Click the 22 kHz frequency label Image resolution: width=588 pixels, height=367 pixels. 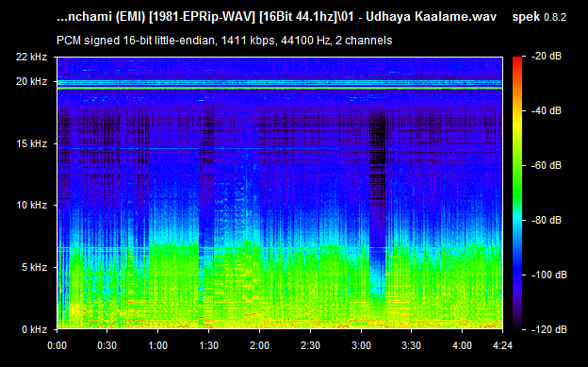pyautogui.click(x=31, y=58)
